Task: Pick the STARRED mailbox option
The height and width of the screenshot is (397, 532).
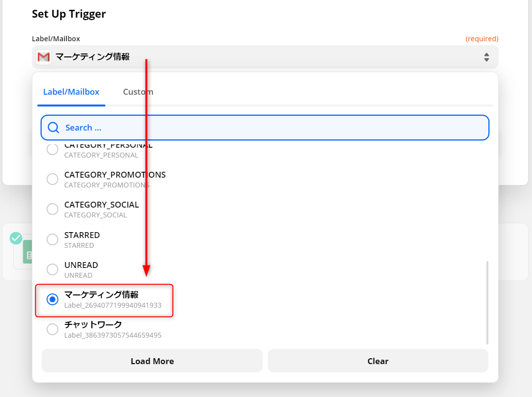Action: pyautogui.click(x=52, y=239)
